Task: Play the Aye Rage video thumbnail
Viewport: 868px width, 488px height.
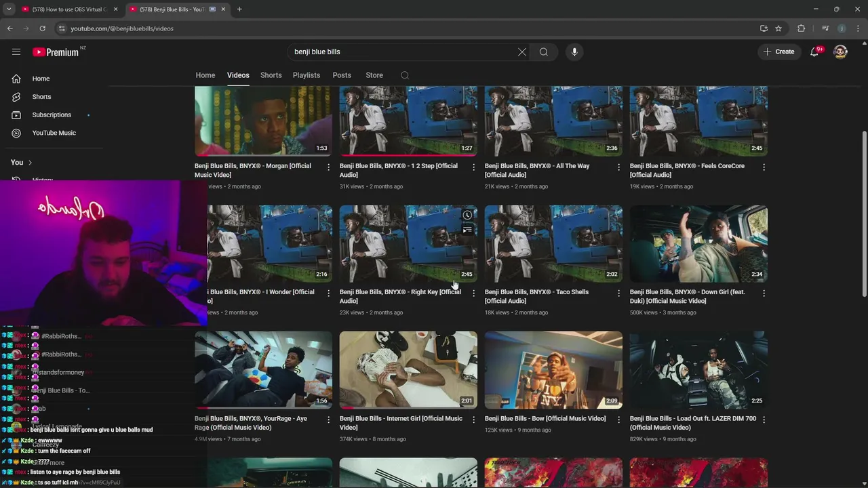Action: tap(263, 370)
